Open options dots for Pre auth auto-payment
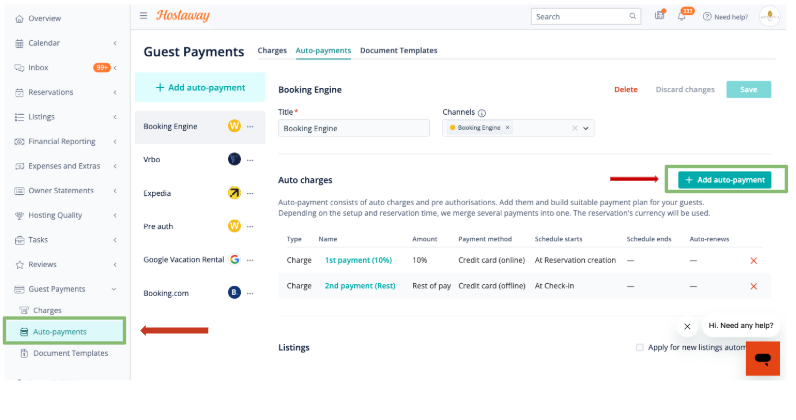Image resolution: width=796 pixels, height=420 pixels. click(x=250, y=227)
